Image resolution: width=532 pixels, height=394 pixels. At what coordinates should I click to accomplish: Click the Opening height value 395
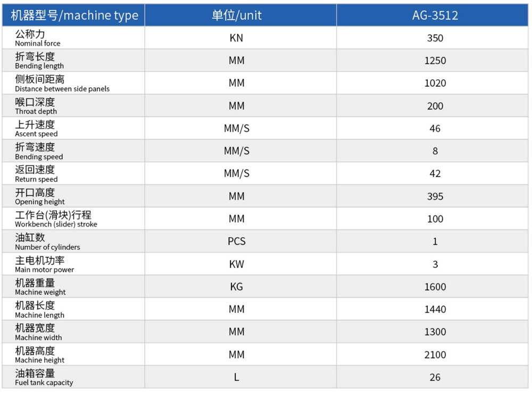click(x=435, y=197)
